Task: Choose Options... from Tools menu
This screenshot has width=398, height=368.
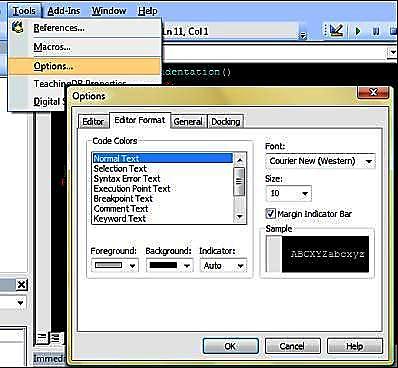Action: pos(84,66)
